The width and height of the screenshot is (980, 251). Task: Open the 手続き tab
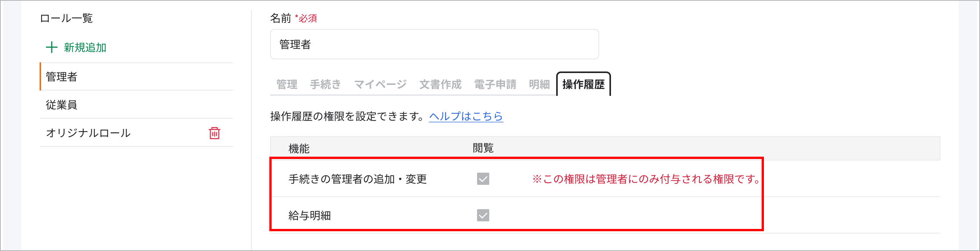325,84
